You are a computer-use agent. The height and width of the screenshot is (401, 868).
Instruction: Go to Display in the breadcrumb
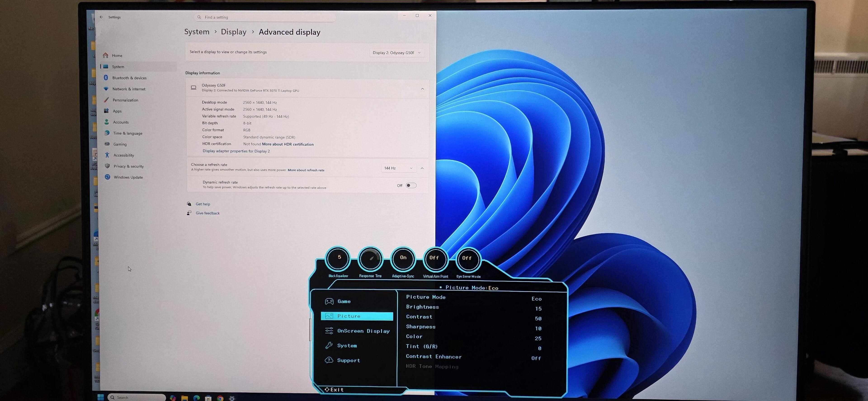click(234, 32)
